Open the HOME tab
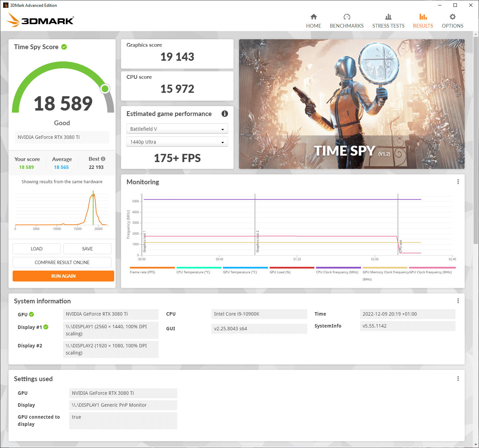Viewport: 479px width, 448px height. pos(313,21)
